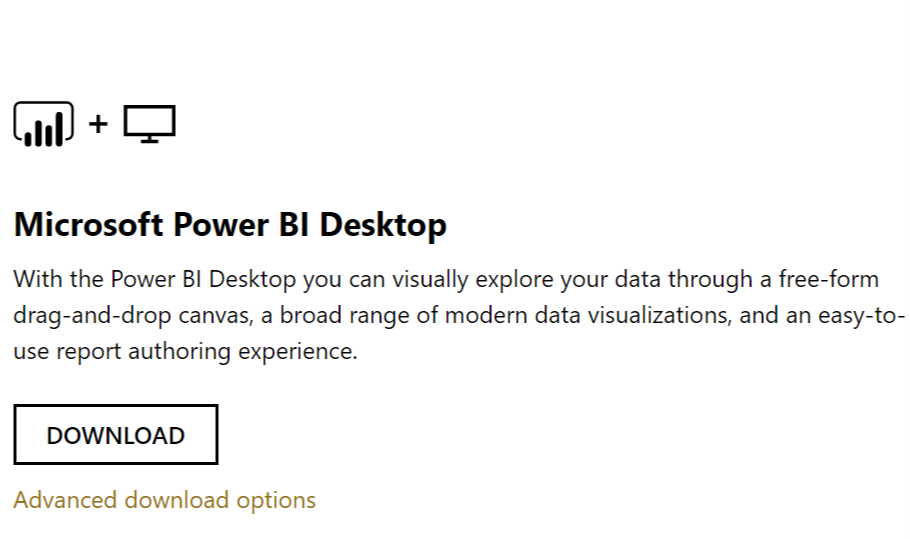This screenshot has width=910, height=539.
Task: Click the Power BI bar chart icon
Action: pos(44,124)
